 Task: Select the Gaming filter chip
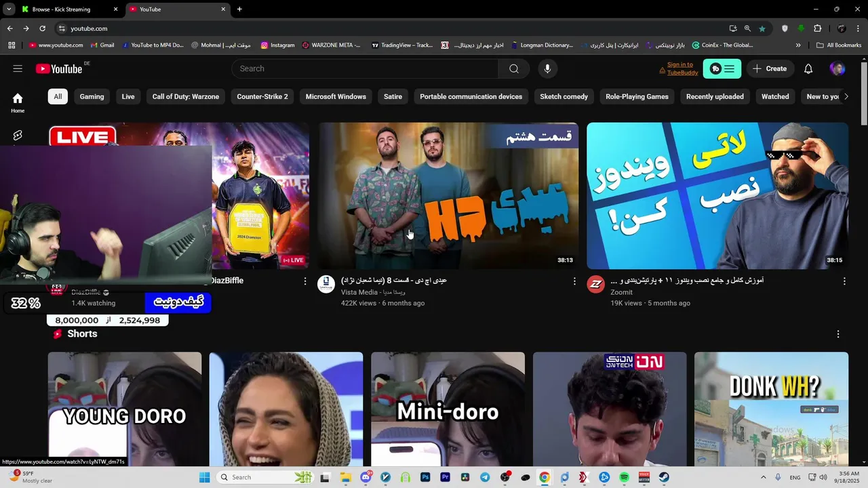(92, 96)
